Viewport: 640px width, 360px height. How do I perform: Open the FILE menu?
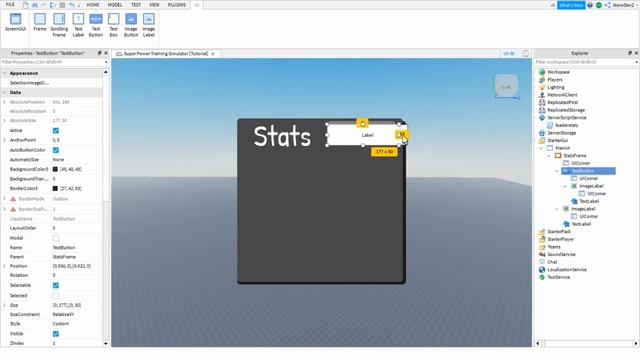coord(10,4)
